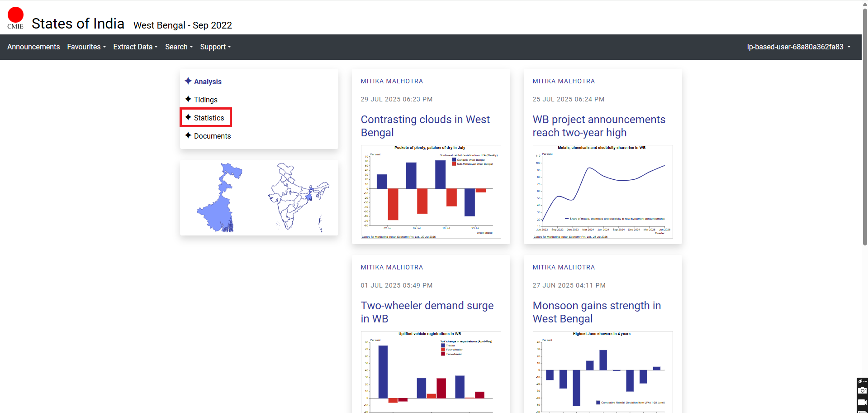Open the Search dropdown menu

[179, 47]
